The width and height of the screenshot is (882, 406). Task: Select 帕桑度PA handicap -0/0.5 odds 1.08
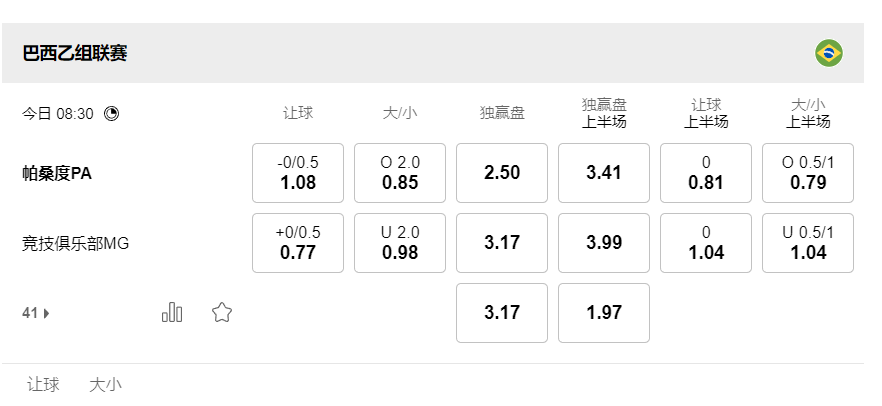[x=298, y=173]
